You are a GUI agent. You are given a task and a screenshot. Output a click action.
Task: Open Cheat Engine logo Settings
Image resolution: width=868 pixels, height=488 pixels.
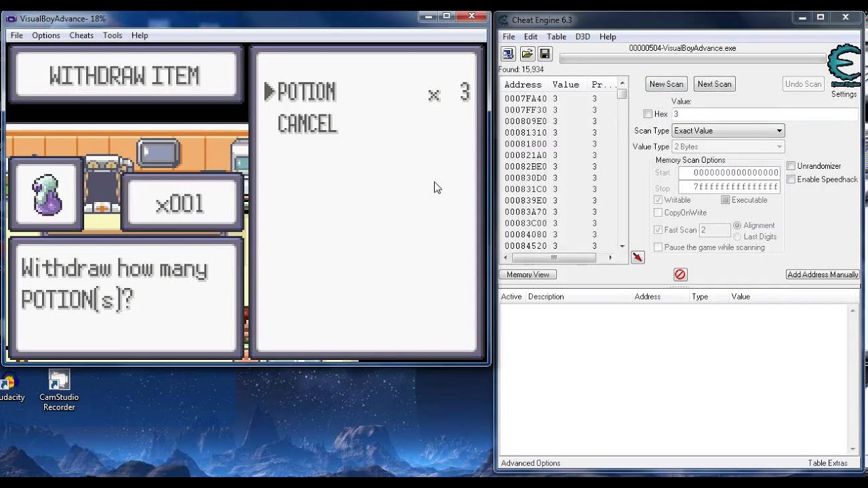pyautogui.click(x=844, y=71)
